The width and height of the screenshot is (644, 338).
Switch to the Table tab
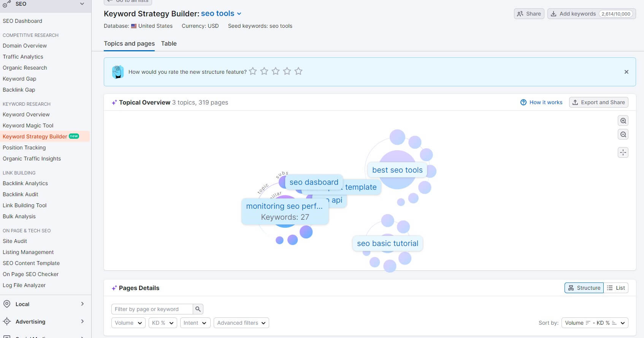[x=169, y=44]
